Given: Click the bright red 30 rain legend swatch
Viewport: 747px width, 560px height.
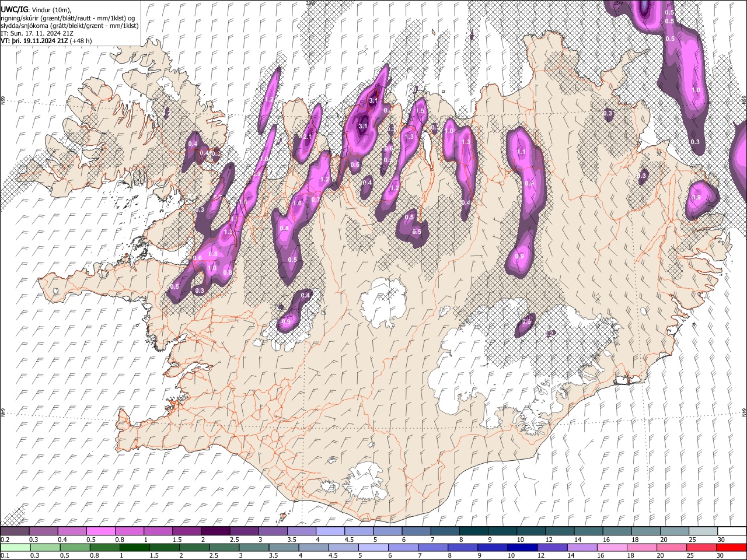Looking at the screenshot, I should point(731,547).
